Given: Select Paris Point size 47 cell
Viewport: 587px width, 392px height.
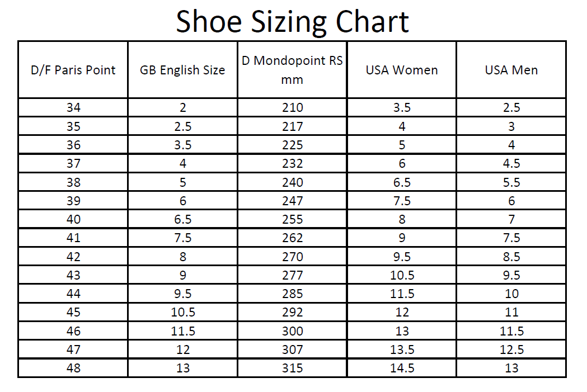Looking at the screenshot, I should (73, 350).
